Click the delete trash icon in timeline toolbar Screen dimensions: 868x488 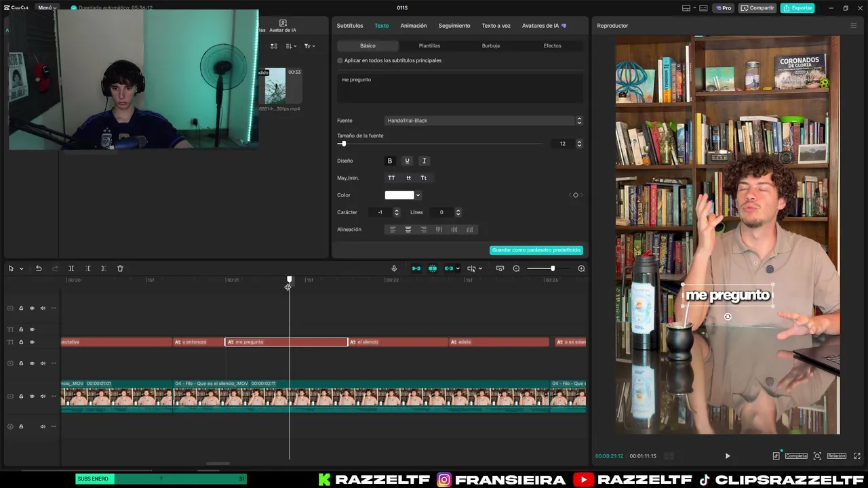click(x=120, y=268)
